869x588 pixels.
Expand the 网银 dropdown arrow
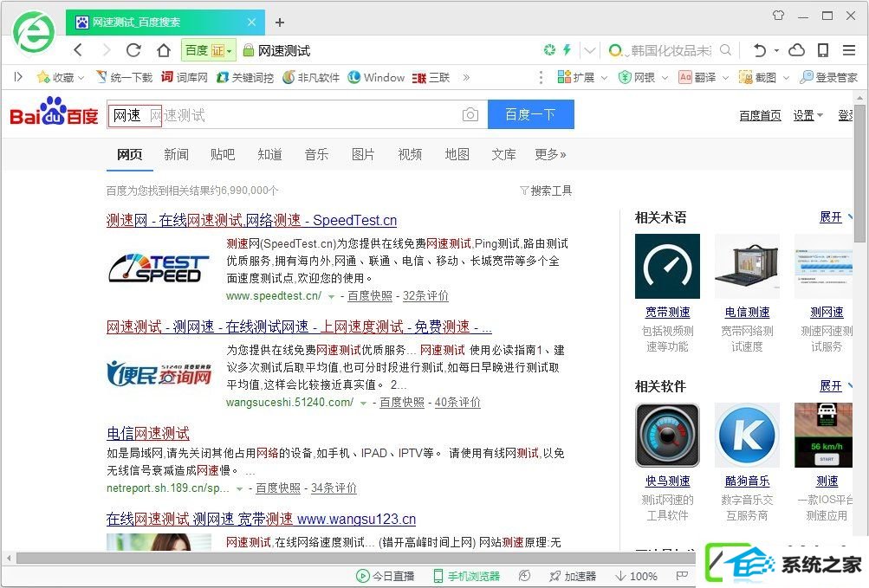click(x=665, y=78)
